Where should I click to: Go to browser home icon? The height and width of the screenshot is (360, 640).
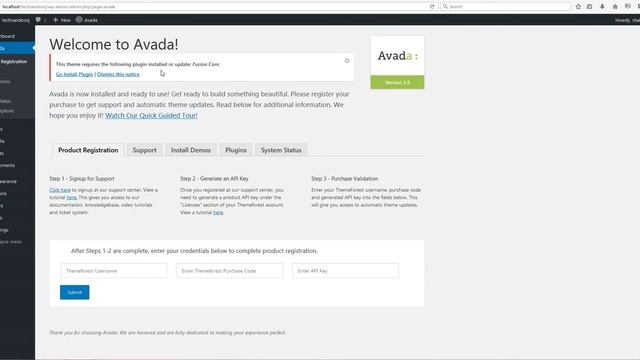(x=615, y=7)
